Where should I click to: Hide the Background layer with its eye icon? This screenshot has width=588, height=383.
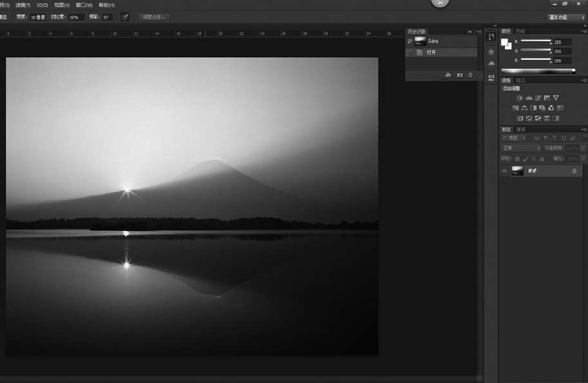(504, 171)
